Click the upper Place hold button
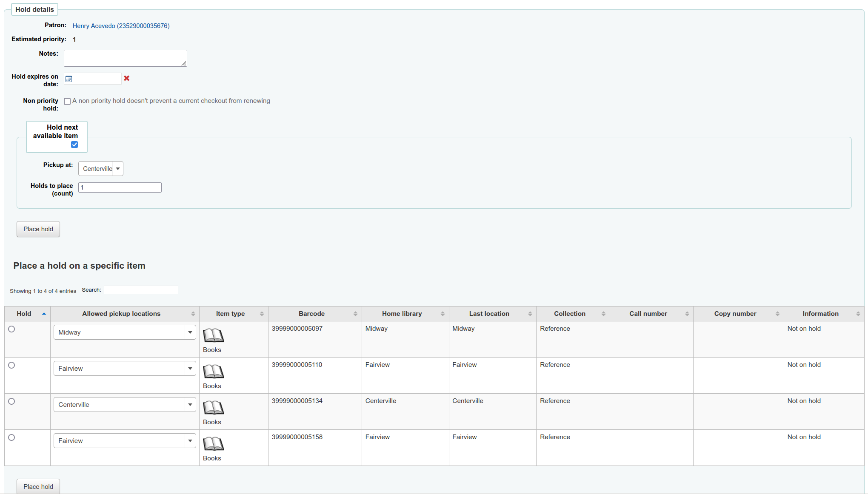Viewport: 868px width, 494px height. pos(38,229)
